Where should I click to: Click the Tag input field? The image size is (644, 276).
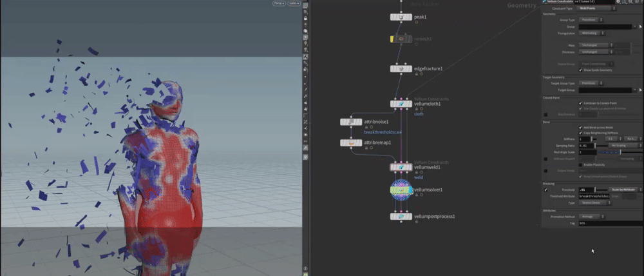click(611, 223)
